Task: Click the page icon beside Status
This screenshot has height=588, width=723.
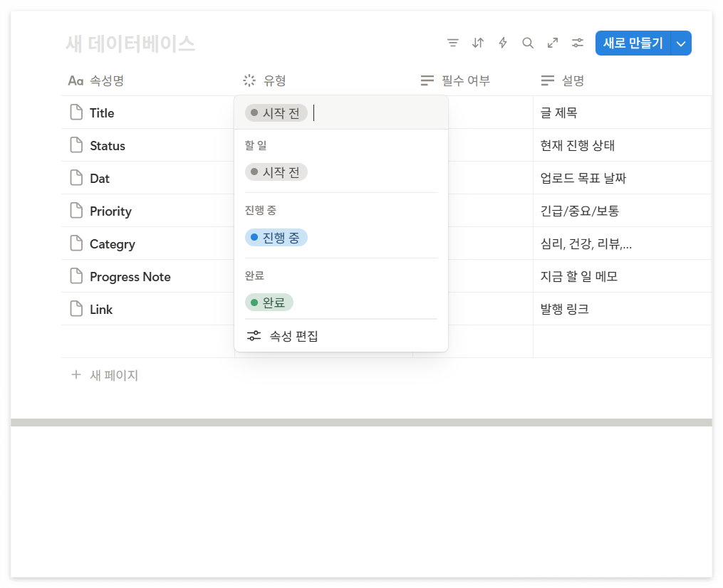Action: [x=76, y=145]
